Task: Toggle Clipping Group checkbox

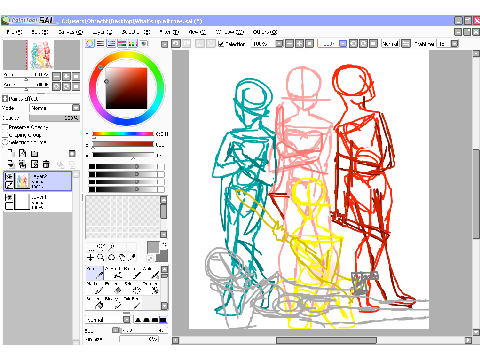Action: click(x=5, y=135)
